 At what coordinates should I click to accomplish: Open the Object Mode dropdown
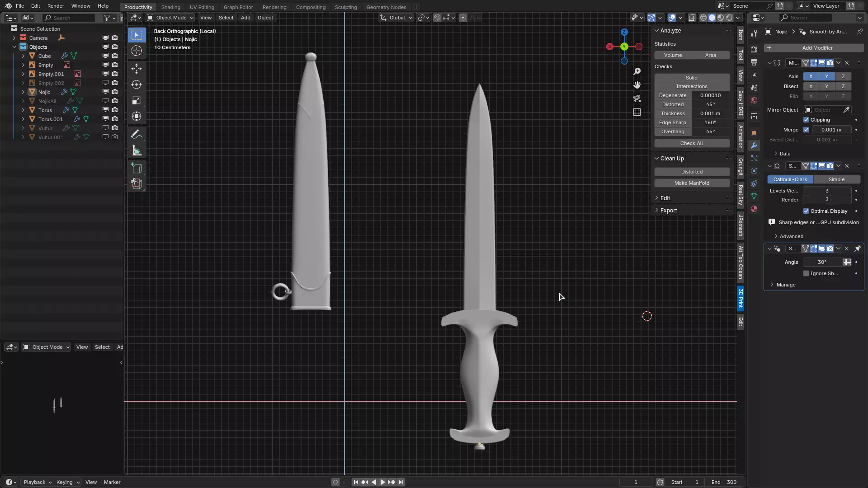(170, 18)
